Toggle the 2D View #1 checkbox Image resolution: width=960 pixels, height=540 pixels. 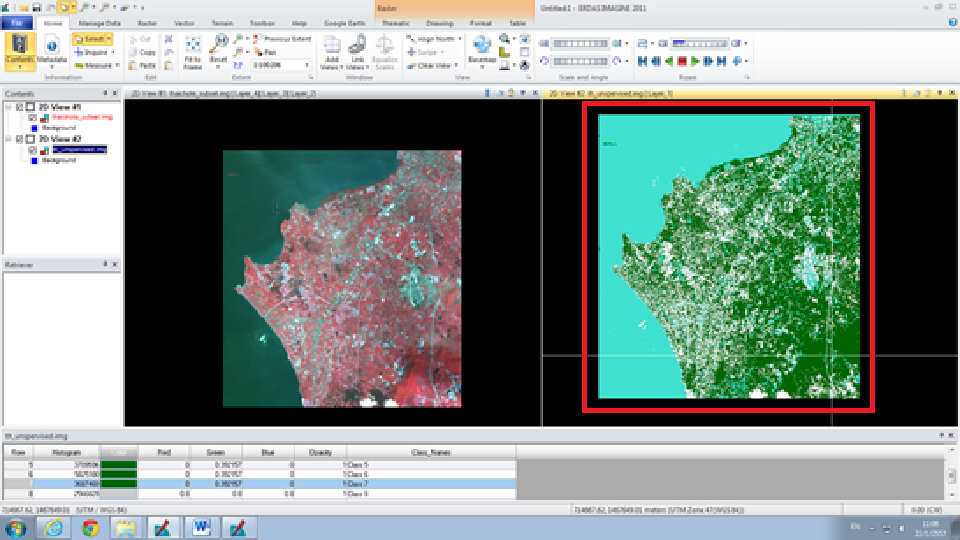click(20, 106)
